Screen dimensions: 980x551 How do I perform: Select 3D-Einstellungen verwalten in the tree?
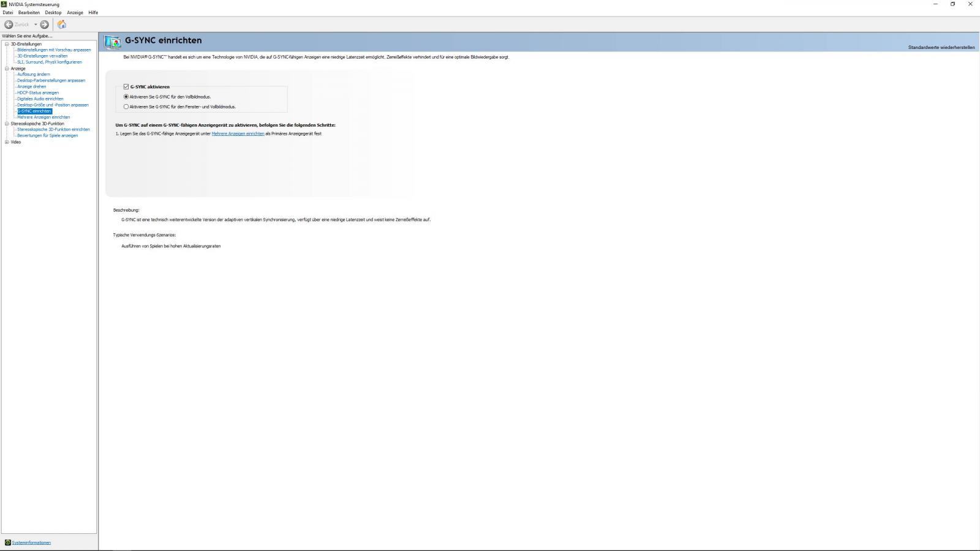42,56
